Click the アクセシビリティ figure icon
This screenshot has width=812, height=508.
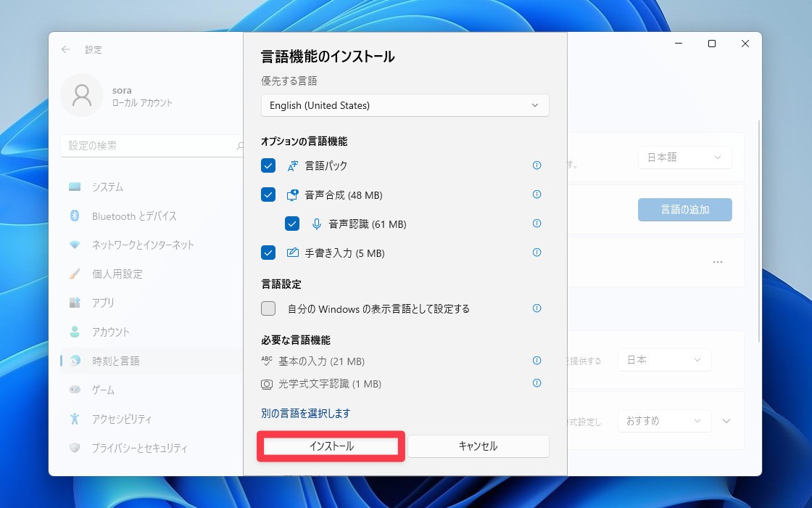[75, 418]
